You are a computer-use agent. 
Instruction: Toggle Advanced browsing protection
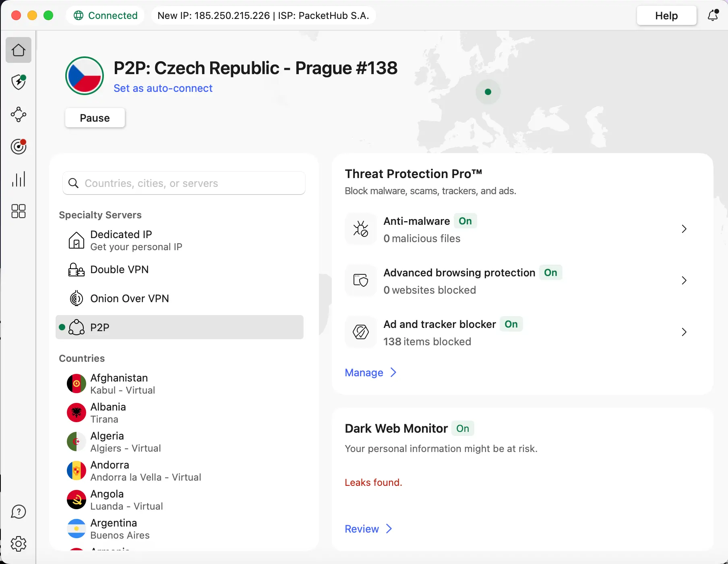pos(551,272)
